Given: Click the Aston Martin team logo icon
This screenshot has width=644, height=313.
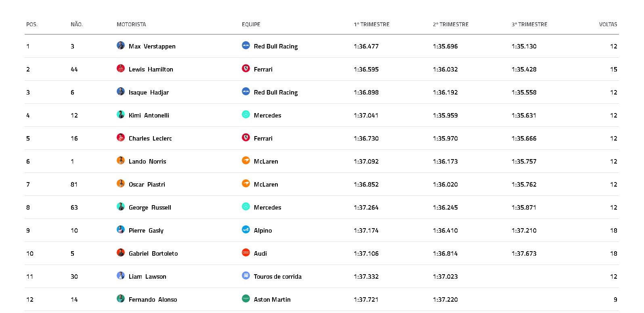Looking at the screenshot, I should click(246, 298).
